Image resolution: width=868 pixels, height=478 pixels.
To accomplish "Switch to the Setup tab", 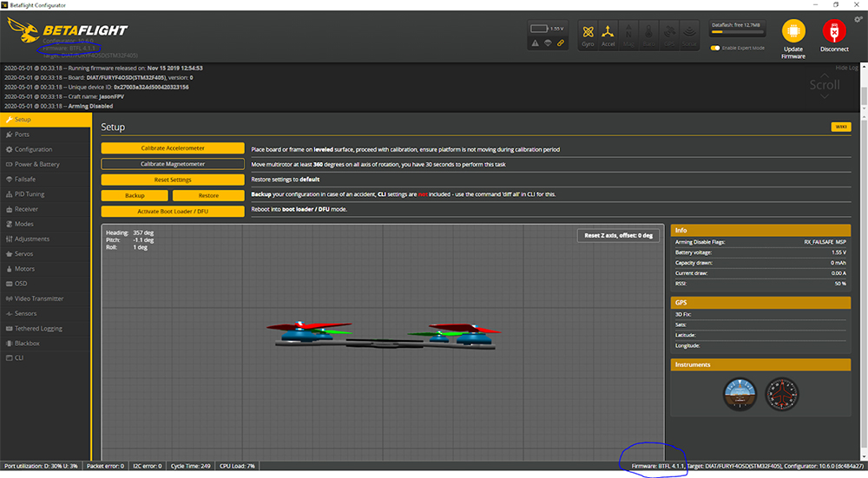I will (46, 120).
